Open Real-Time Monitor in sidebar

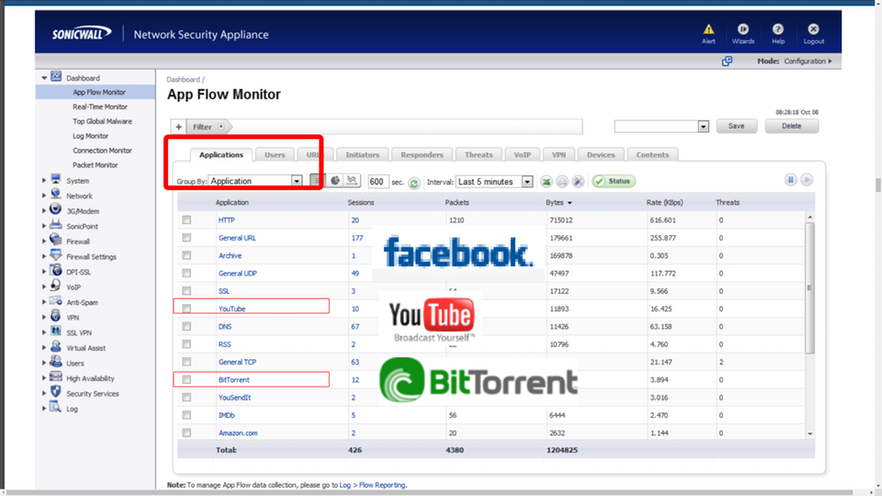100,107
